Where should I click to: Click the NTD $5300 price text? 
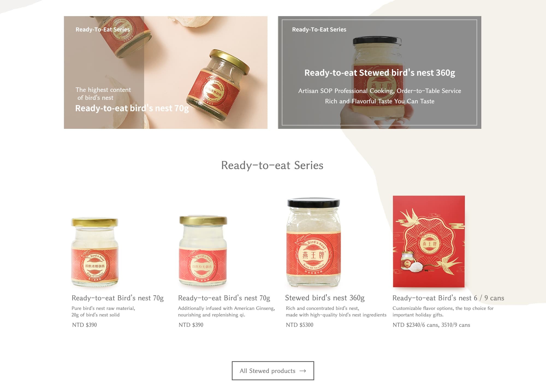coord(299,325)
